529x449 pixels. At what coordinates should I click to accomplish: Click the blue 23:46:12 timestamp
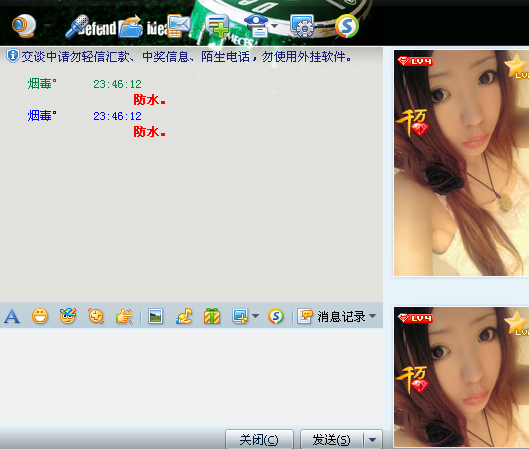117,116
